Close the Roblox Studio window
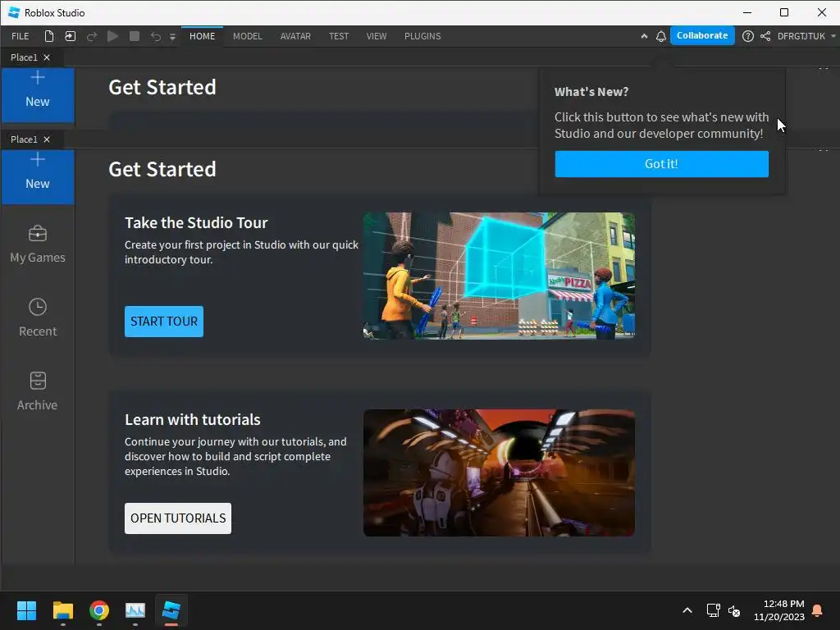The width and height of the screenshot is (840, 630). pos(822,12)
